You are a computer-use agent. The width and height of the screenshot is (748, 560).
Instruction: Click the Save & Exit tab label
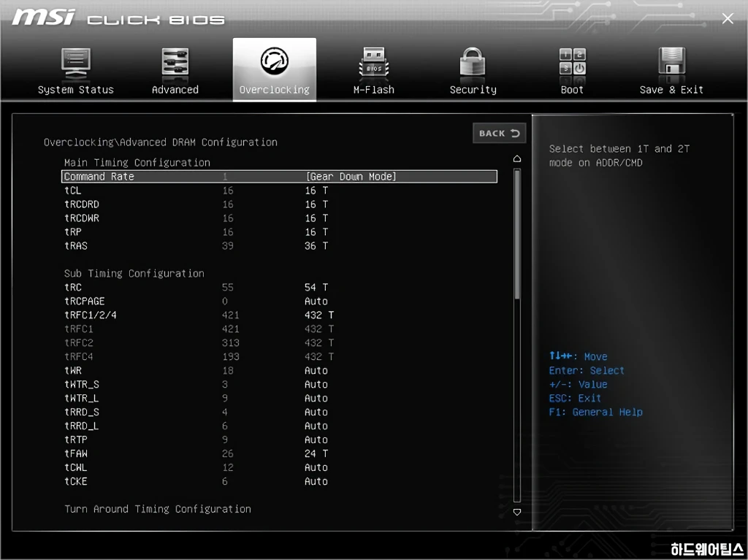(x=671, y=90)
